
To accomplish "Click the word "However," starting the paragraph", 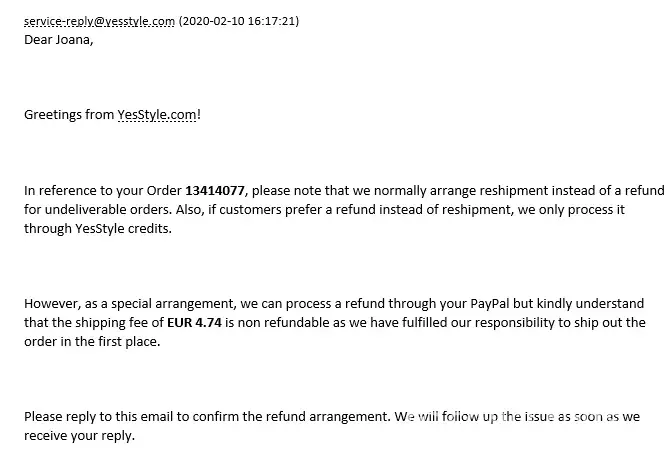I will click(x=51, y=304).
